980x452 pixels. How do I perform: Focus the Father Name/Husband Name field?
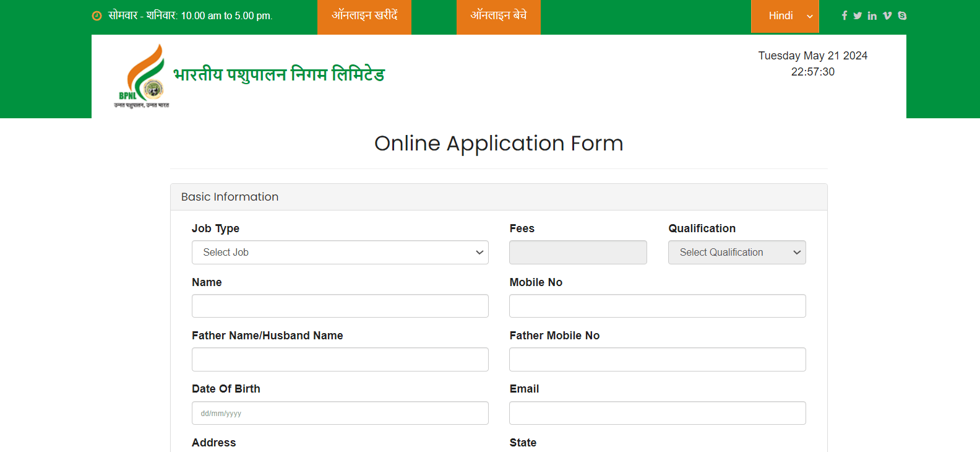pyautogui.click(x=340, y=359)
